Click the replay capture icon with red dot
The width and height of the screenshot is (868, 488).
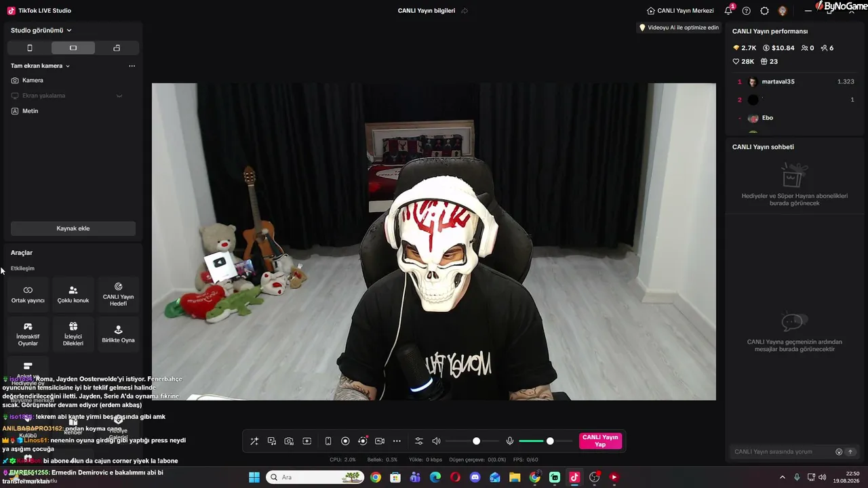(x=363, y=441)
